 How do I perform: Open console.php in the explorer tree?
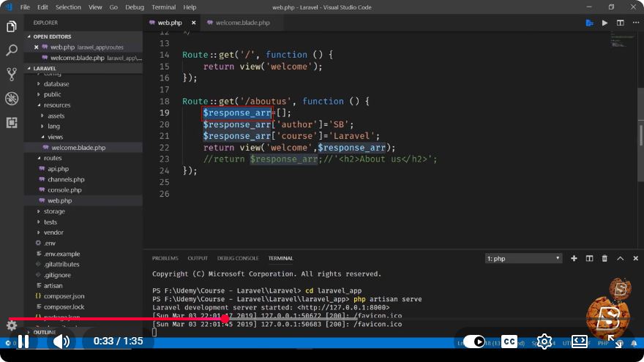(64, 190)
